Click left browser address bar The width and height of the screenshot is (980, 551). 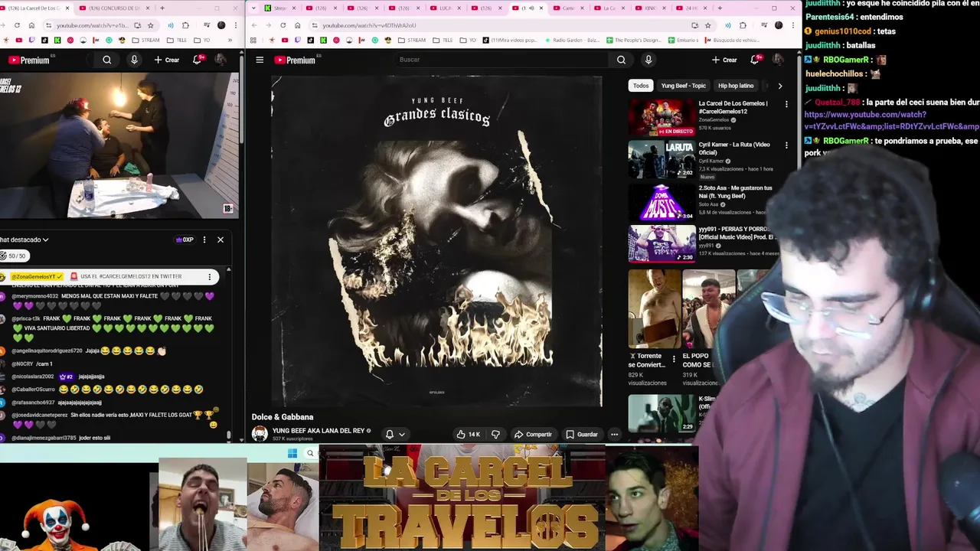click(x=100, y=25)
